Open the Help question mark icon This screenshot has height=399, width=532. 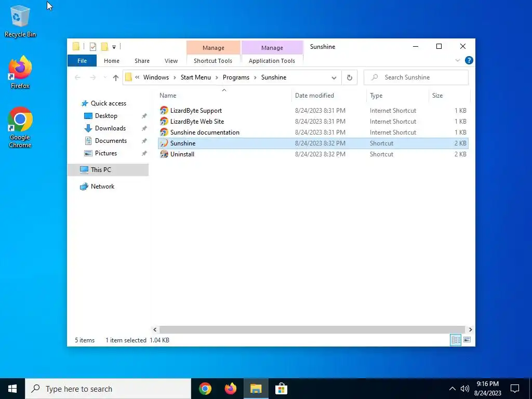(x=469, y=60)
